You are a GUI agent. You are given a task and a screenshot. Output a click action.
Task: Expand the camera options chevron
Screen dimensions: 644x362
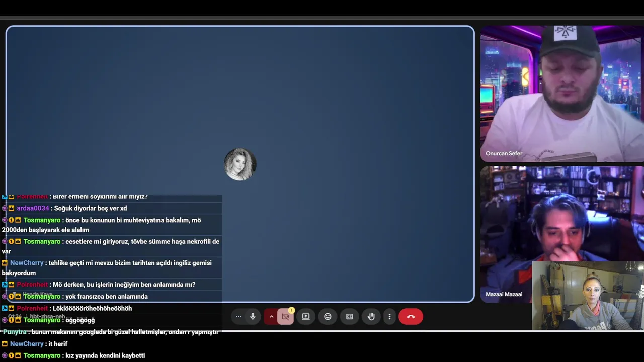coord(271,317)
